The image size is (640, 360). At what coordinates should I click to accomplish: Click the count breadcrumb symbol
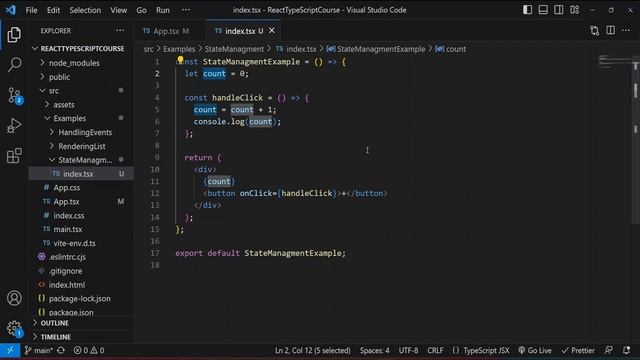click(451, 49)
